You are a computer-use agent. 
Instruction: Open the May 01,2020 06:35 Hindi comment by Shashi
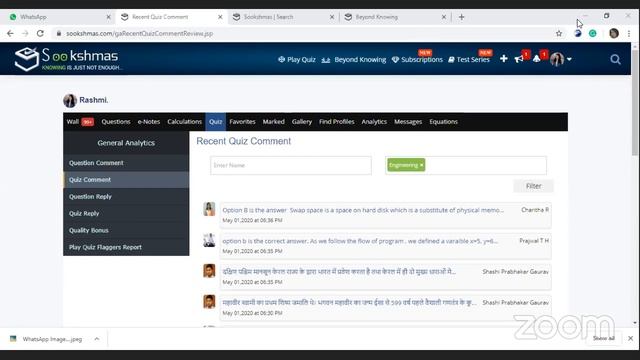pyautogui.click(x=385, y=277)
